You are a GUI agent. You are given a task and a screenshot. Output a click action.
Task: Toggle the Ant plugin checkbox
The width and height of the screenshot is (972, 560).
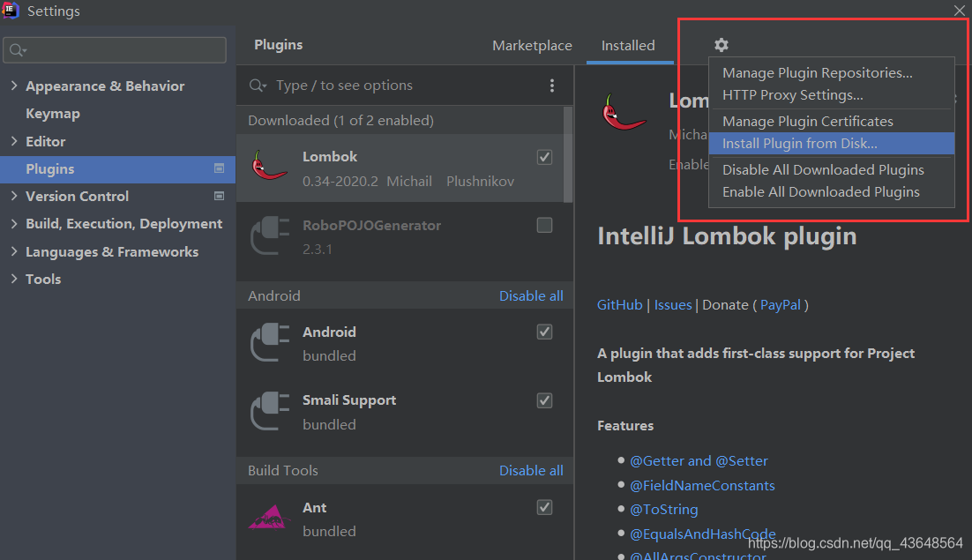pos(544,507)
